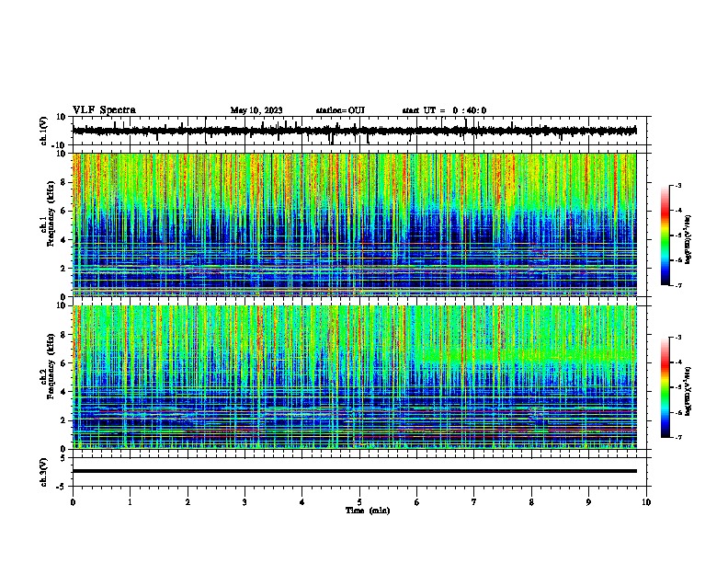
Task: Click the "-3" tick on ch.2 color bar
Action: [677, 338]
